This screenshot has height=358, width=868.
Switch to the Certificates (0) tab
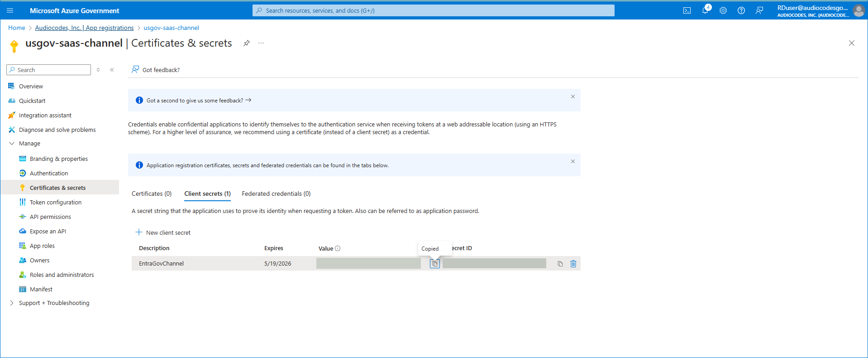(152, 194)
